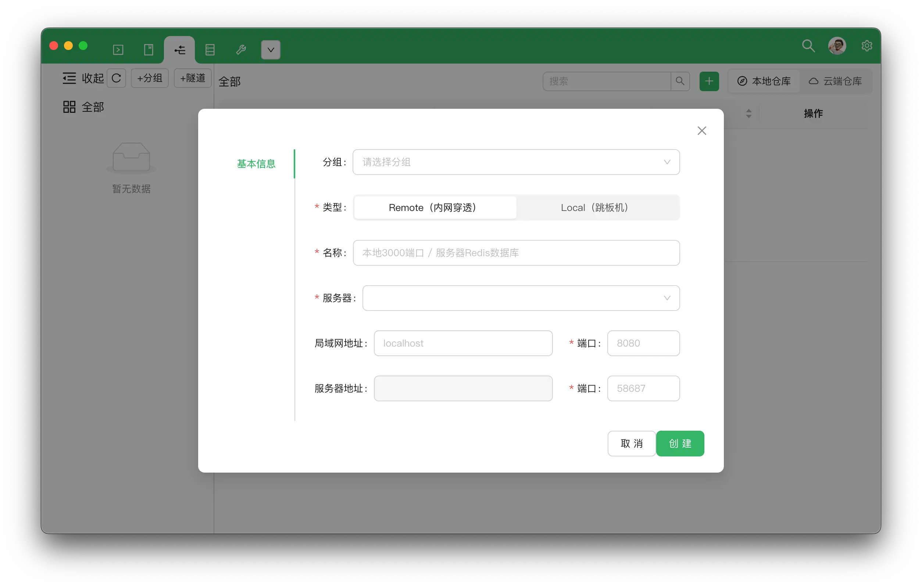
Task: Click the bookmark panel icon
Action: 149,50
